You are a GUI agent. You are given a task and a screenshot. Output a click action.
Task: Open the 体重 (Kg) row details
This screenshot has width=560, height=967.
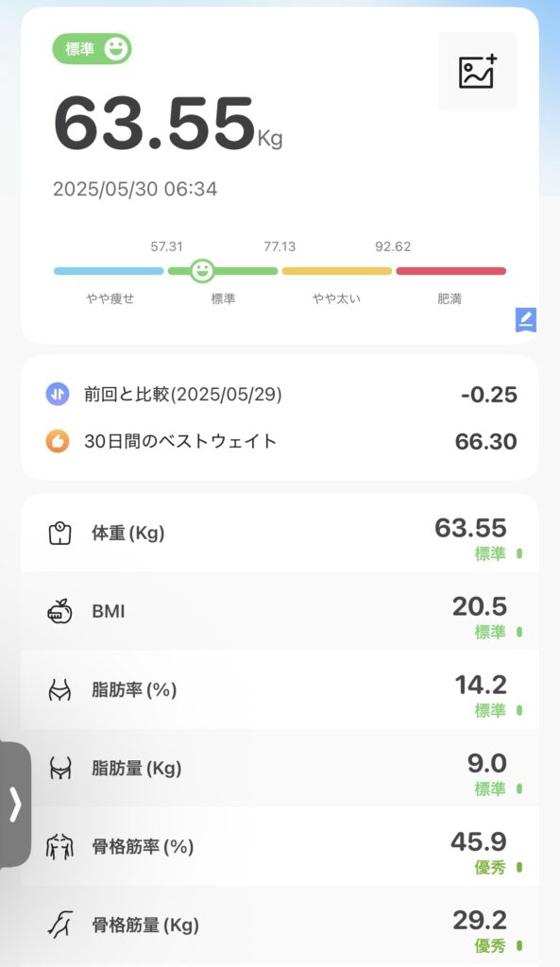280,533
